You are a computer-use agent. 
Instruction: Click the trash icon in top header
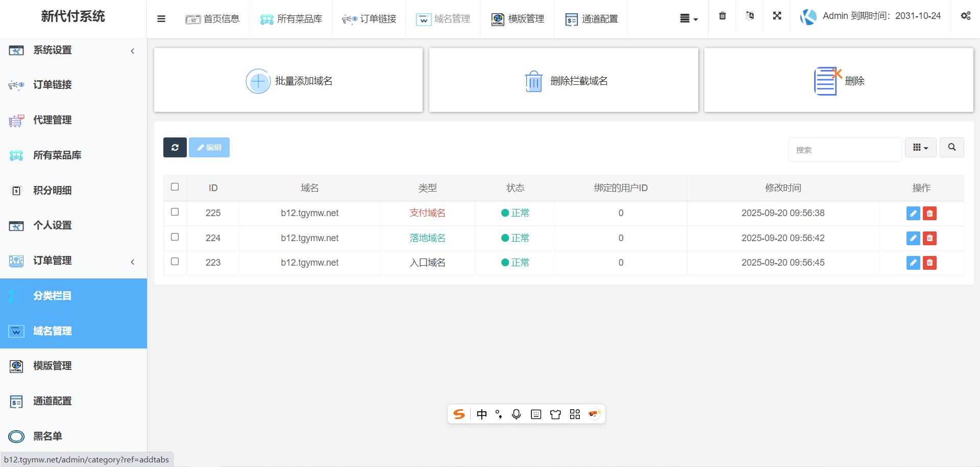point(722,16)
